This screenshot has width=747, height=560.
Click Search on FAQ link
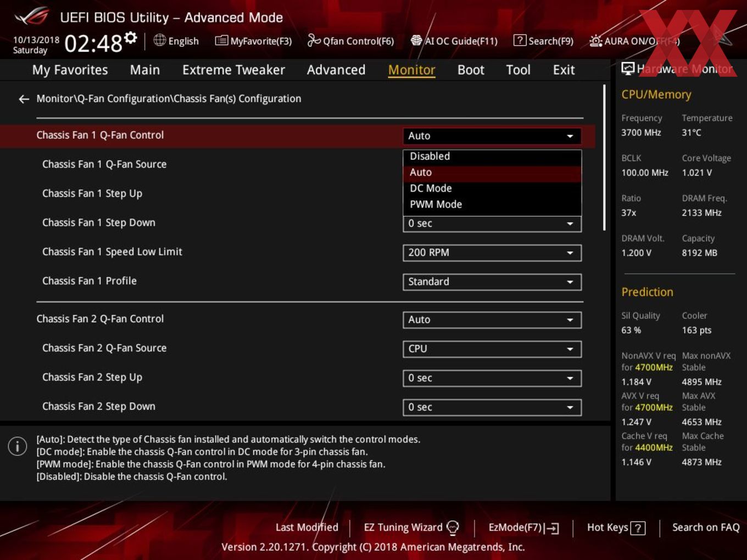706,528
